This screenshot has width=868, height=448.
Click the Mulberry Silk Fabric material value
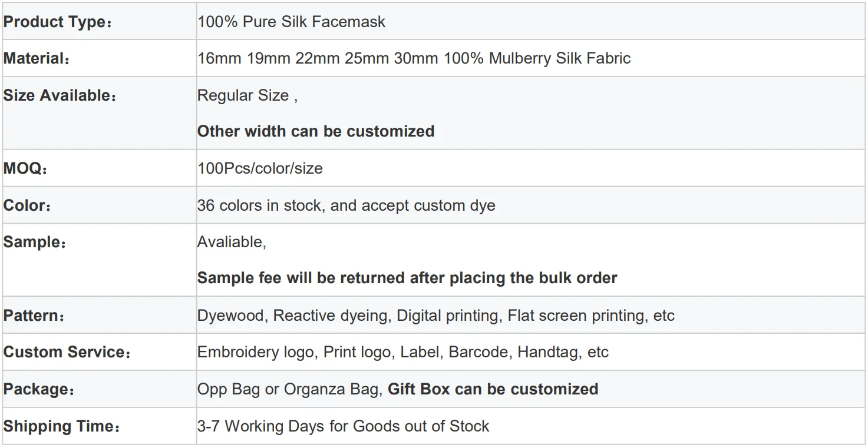click(414, 58)
